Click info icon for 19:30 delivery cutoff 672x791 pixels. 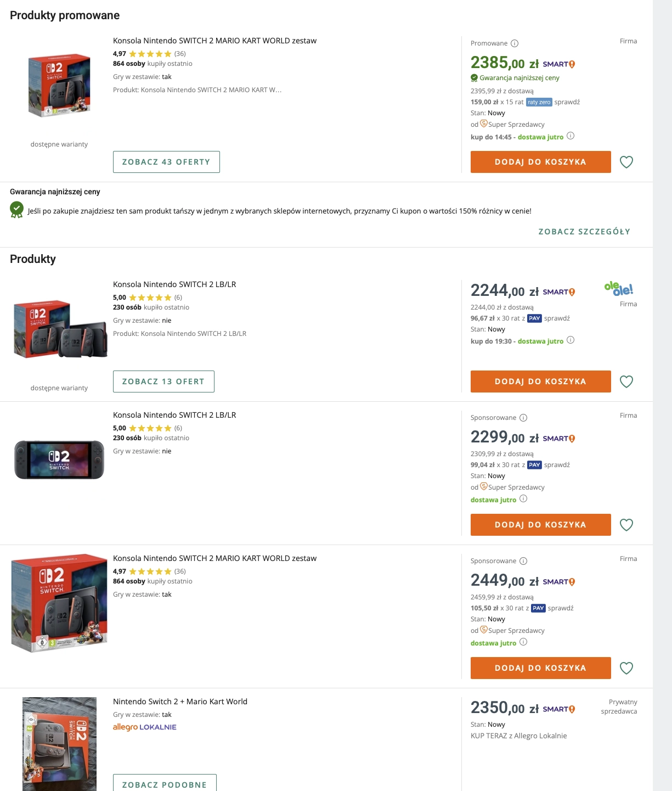[x=571, y=340]
